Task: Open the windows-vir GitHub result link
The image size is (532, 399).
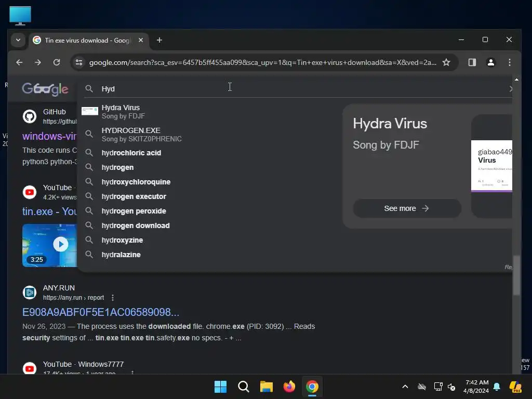Action: pos(49,137)
